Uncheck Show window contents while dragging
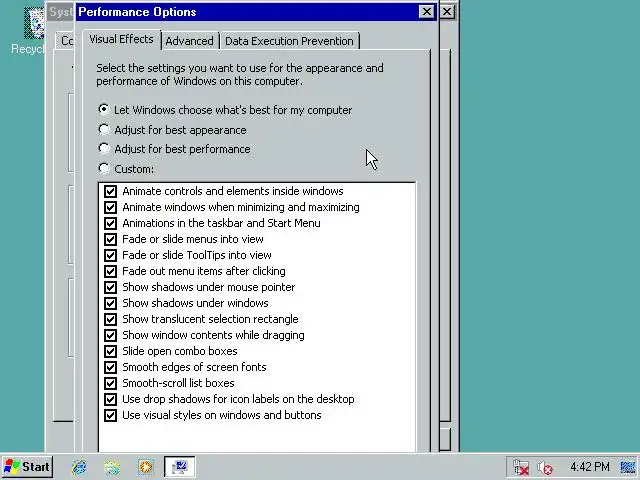Screen dimensions: 640x480 coord(110,335)
